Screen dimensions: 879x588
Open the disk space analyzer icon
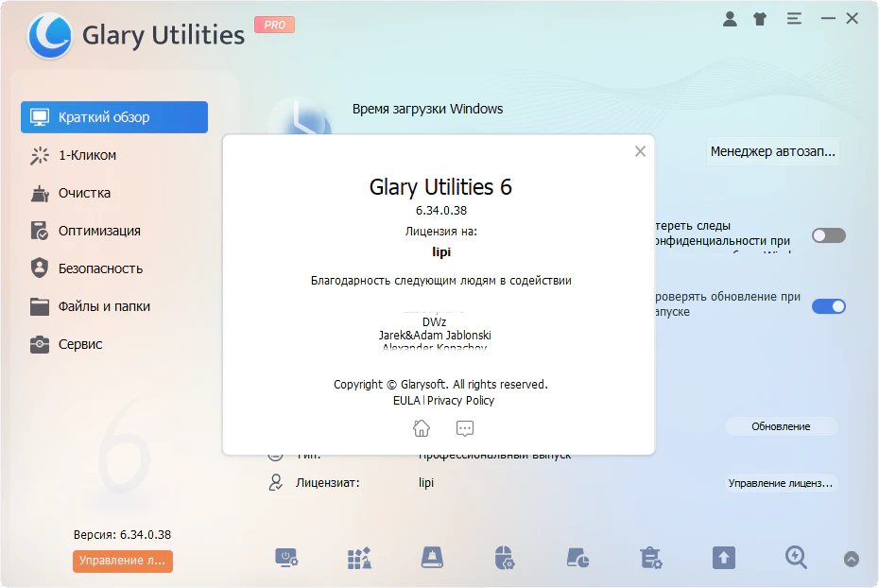(577, 558)
